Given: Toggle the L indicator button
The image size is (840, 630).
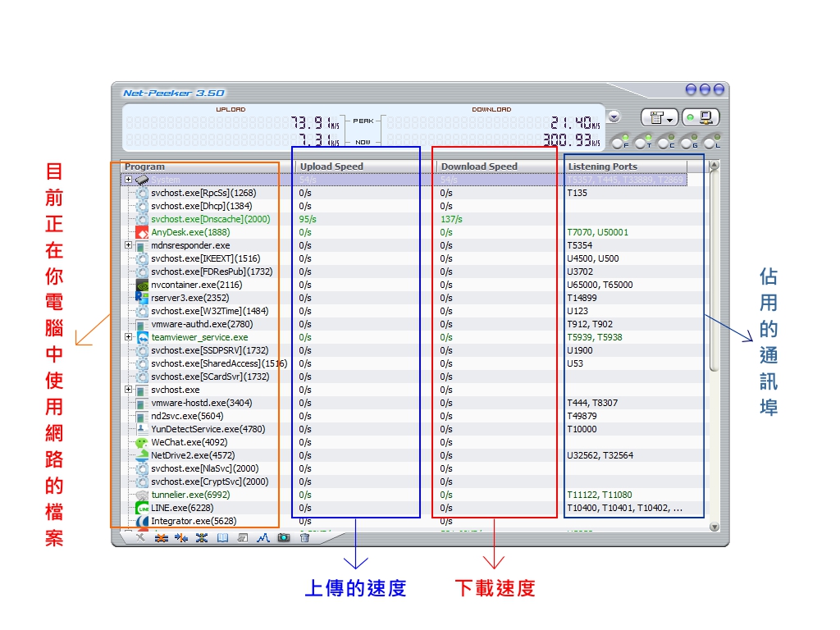Looking at the screenshot, I should (x=711, y=142).
